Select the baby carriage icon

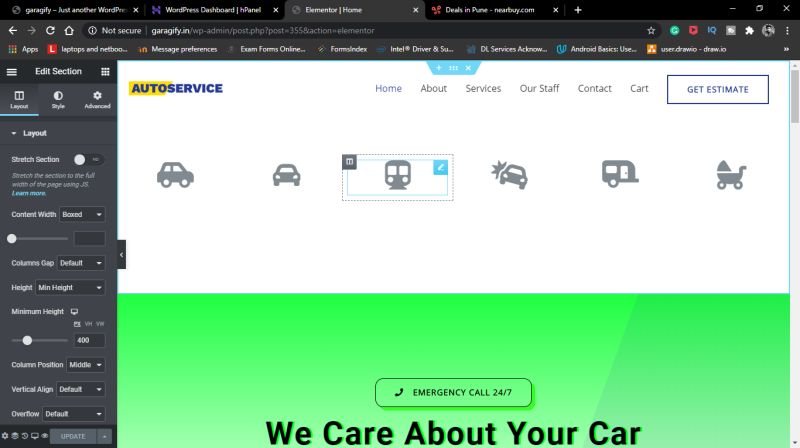[731, 175]
